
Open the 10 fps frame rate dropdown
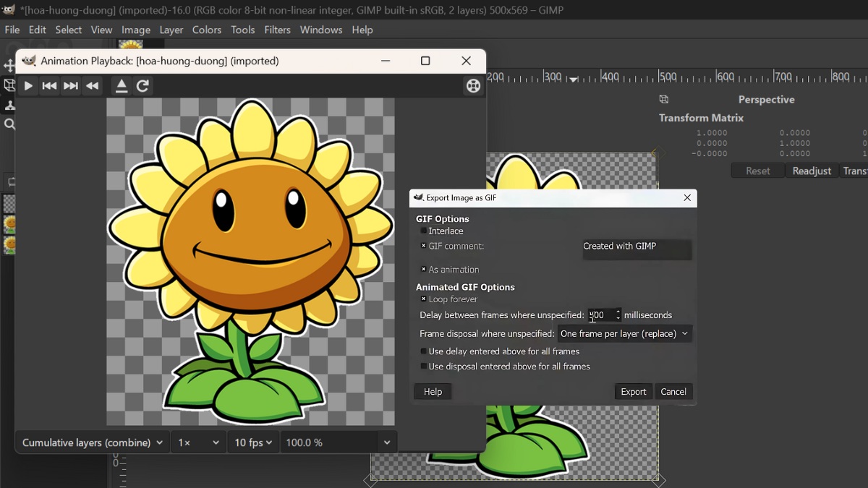tap(254, 442)
